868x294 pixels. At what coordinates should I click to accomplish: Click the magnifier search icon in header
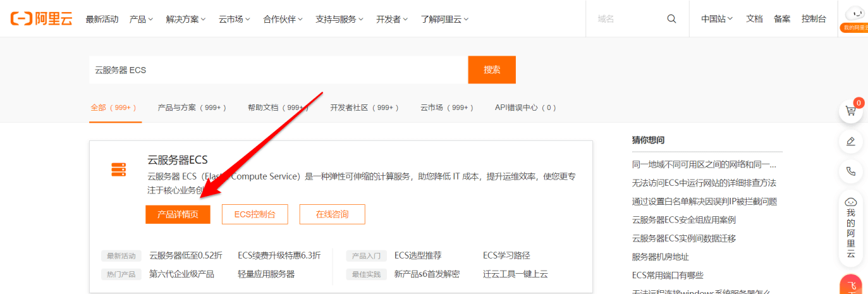click(x=671, y=19)
